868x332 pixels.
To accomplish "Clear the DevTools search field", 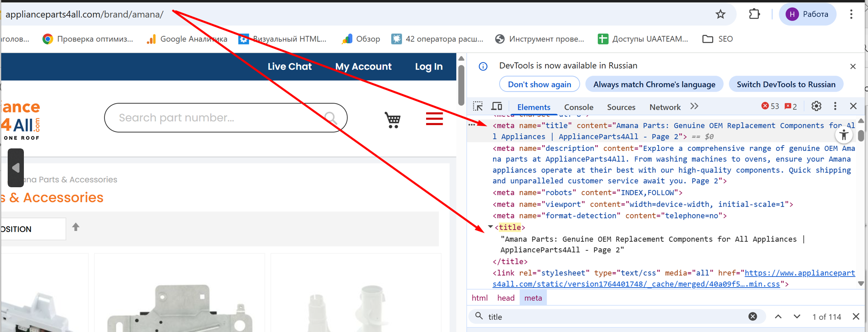I will [752, 317].
